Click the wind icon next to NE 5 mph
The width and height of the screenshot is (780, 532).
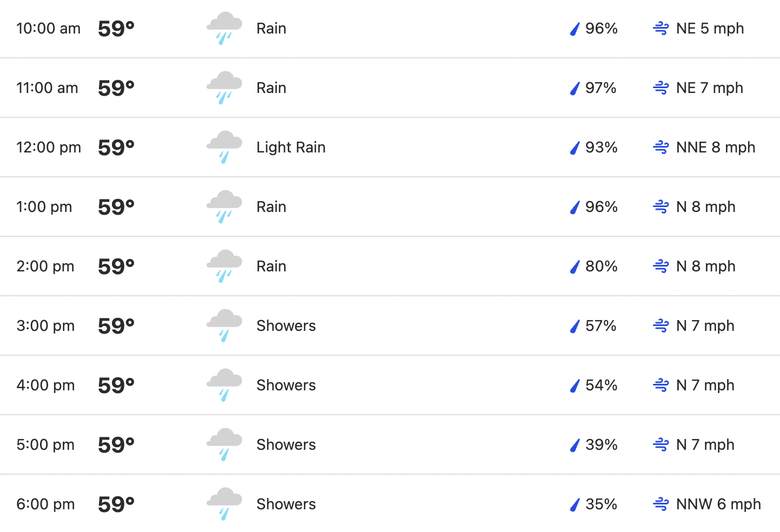coord(660,28)
